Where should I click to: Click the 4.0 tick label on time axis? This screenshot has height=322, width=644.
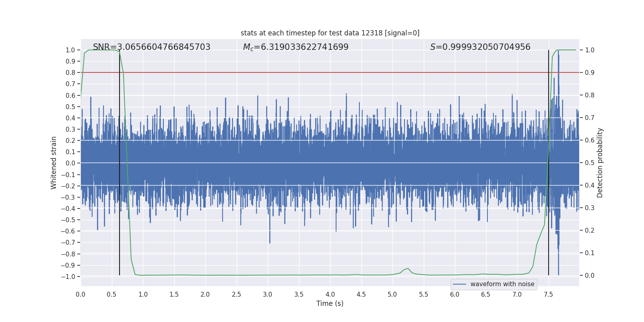pyautogui.click(x=330, y=294)
